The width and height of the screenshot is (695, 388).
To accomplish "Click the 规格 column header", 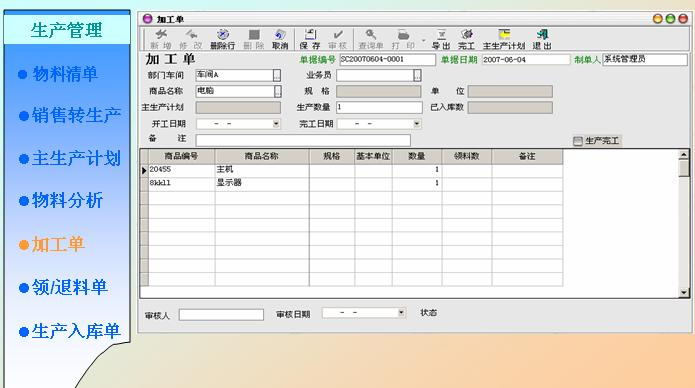I will (x=332, y=156).
